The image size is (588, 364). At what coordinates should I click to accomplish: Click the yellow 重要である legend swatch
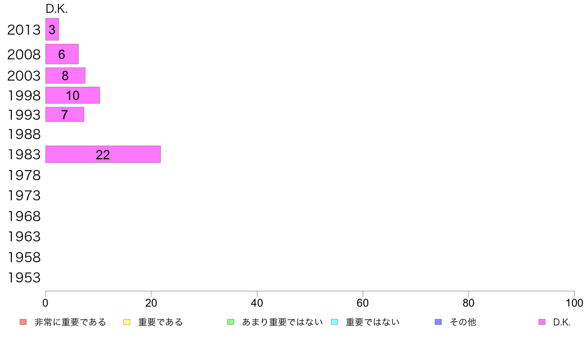coord(127,321)
